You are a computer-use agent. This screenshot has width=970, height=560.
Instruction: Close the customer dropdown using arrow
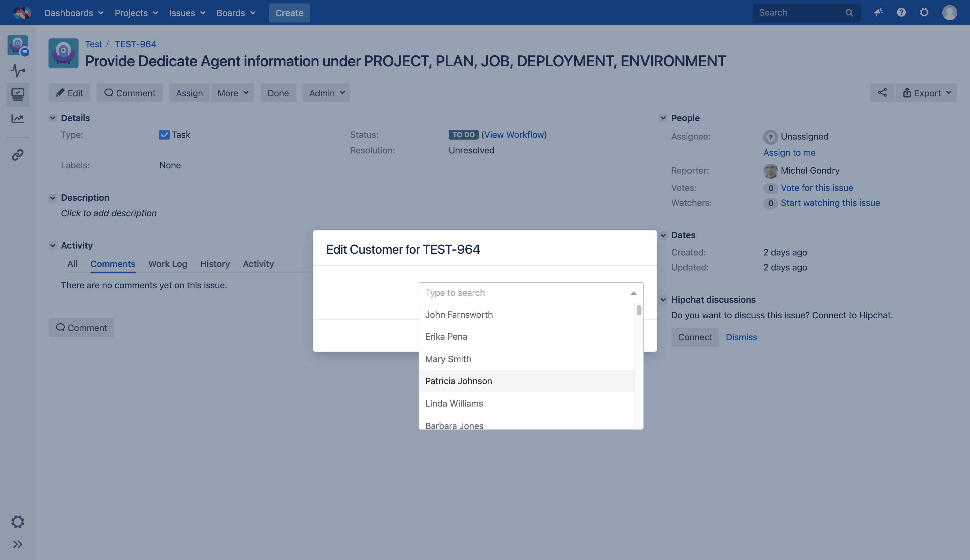tap(634, 293)
